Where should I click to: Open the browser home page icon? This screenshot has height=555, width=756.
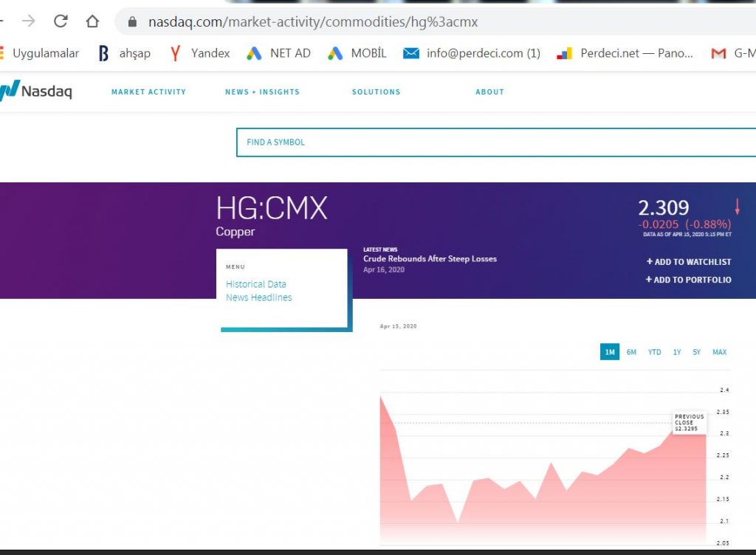[x=92, y=21]
